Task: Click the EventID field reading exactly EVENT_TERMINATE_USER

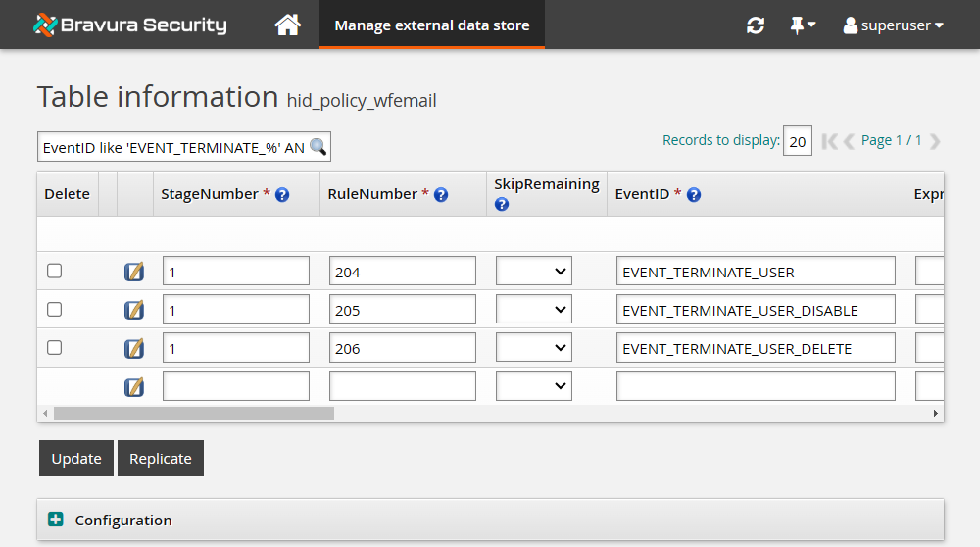Action: point(756,271)
